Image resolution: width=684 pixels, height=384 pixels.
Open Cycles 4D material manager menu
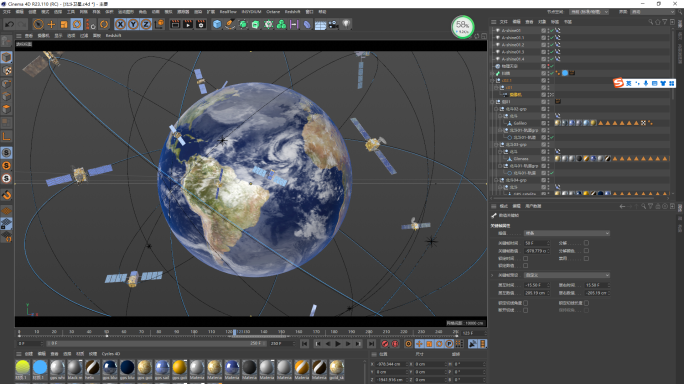point(111,354)
